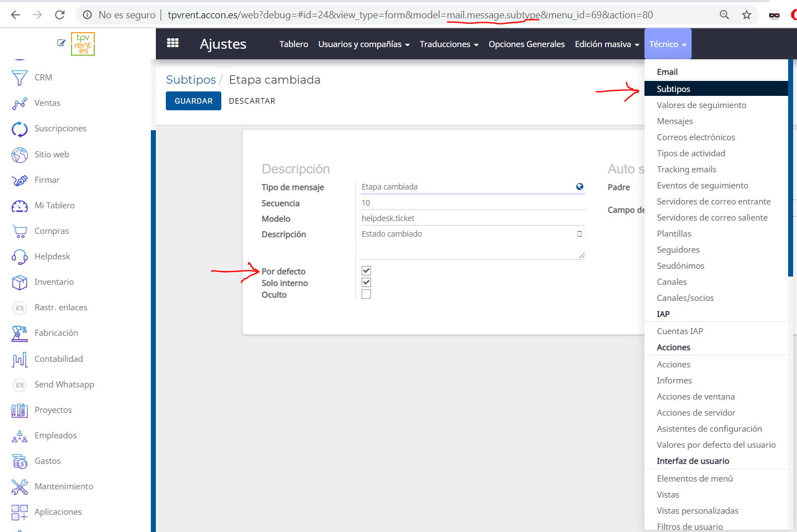Expand the Edición masiva dropdown
Viewport: 797px width, 532px height.
pos(606,44)
